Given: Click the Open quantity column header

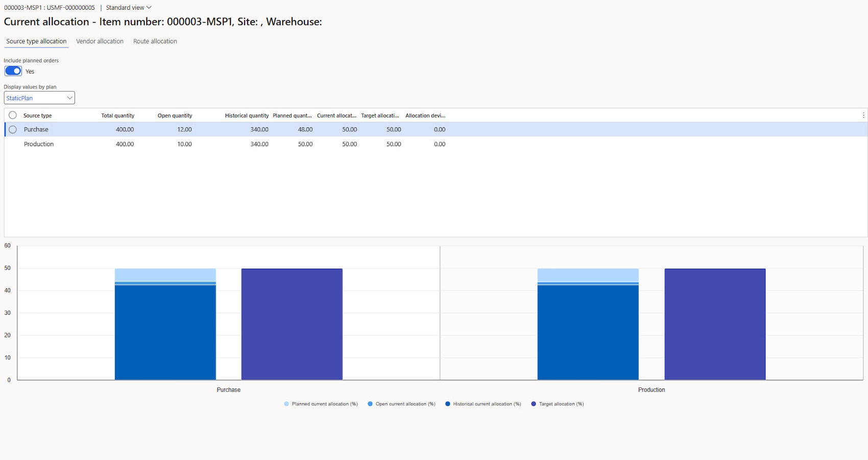Looking at the screenshot, I should [175, 116].
